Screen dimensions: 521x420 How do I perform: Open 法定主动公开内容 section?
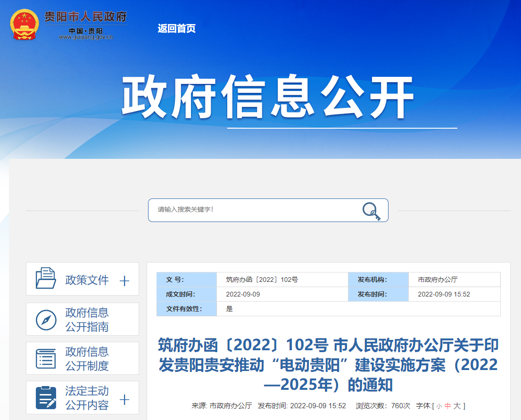click(x=87, y=398)
